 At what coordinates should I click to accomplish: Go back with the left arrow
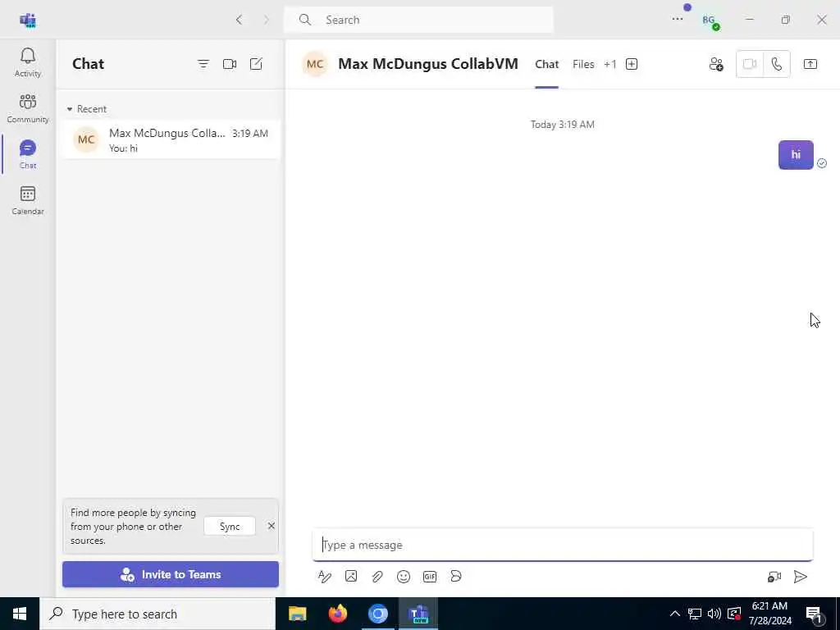239,20
